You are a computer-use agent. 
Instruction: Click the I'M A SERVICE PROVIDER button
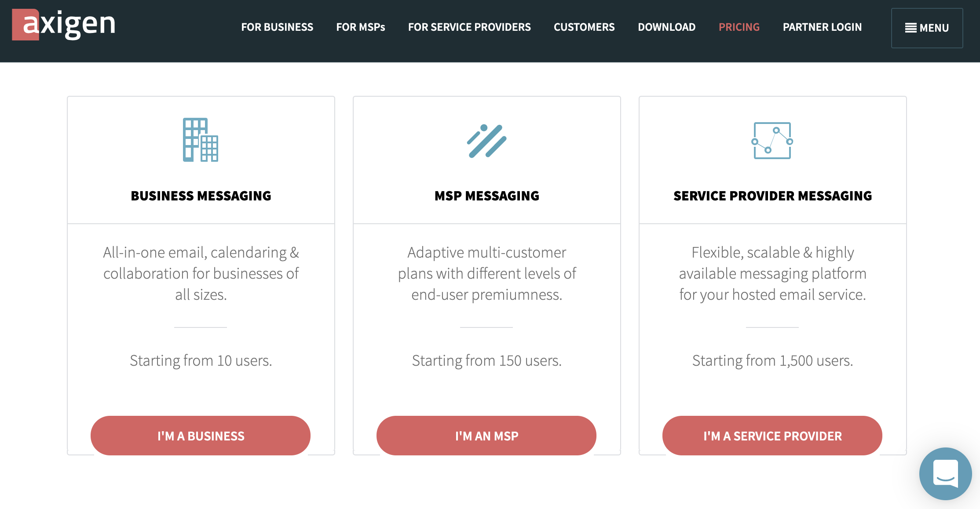[x=772, y=435]
